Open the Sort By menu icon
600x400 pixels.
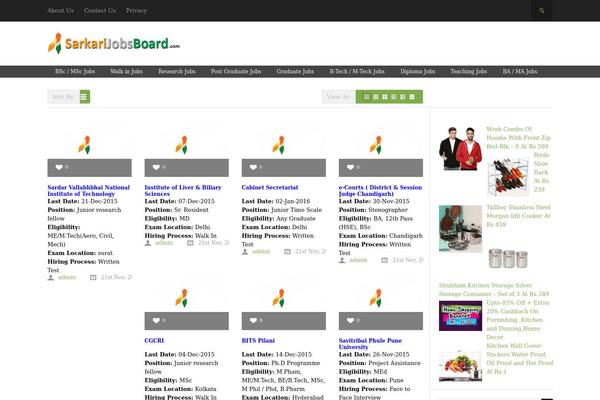85,97
